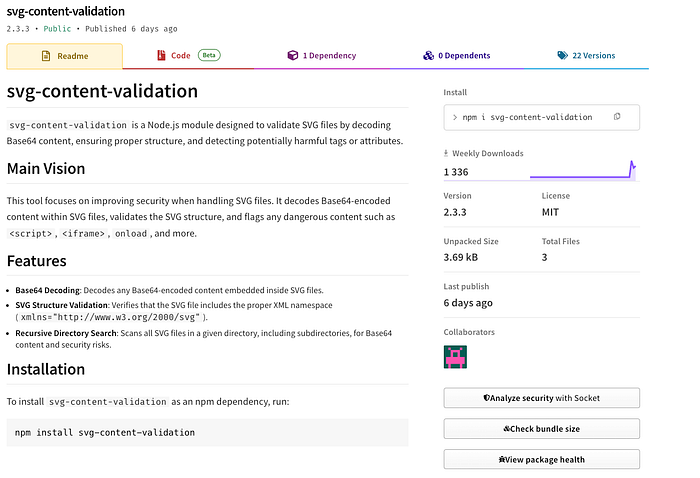This screenshot has width=700, height=478.
Task: Click the red Code file icon
Action: tap(161, 55)
